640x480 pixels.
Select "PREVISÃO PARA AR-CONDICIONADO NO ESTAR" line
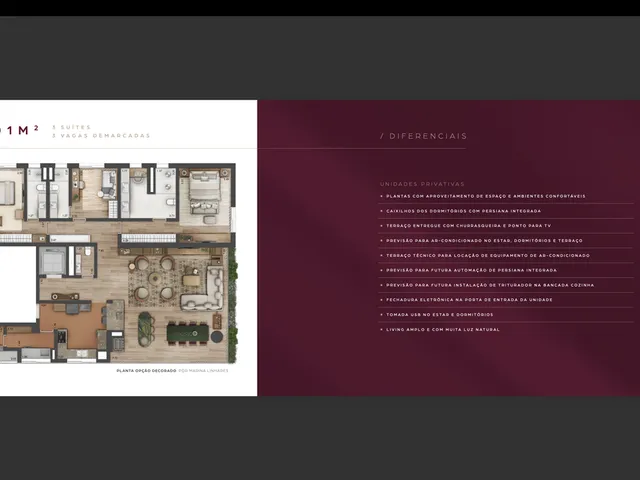[484, 241]
